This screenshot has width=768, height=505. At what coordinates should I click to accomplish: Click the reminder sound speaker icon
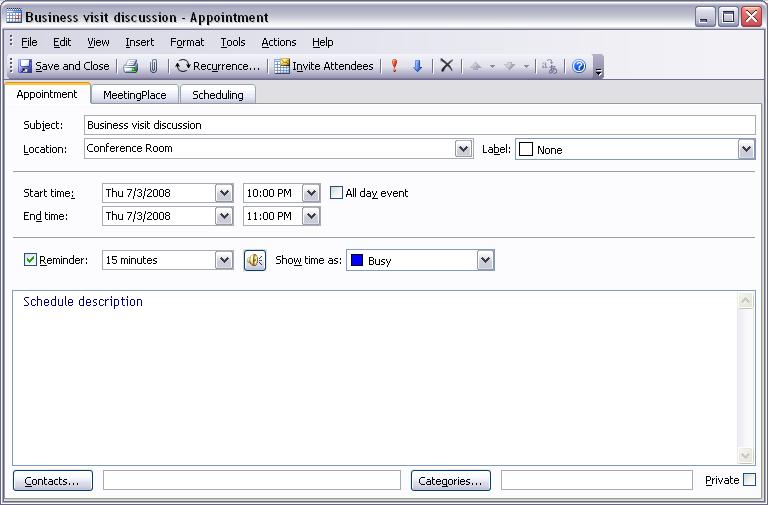pyautogui.click(x=255, y=260)
